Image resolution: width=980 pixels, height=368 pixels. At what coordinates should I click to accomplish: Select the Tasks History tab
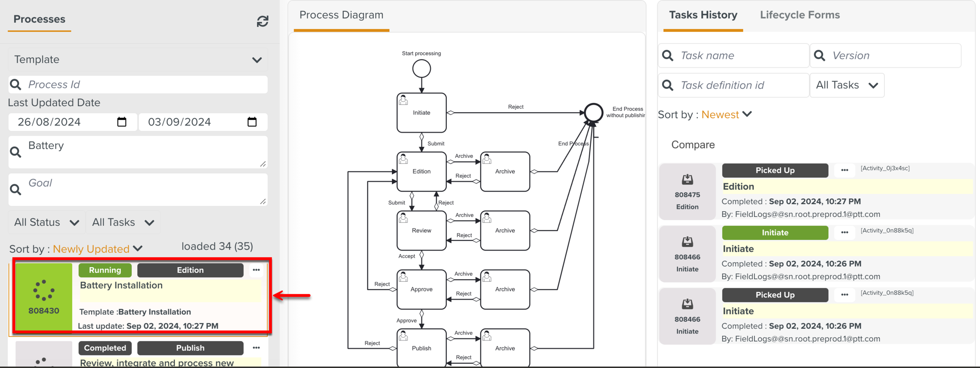pos(702,15)
